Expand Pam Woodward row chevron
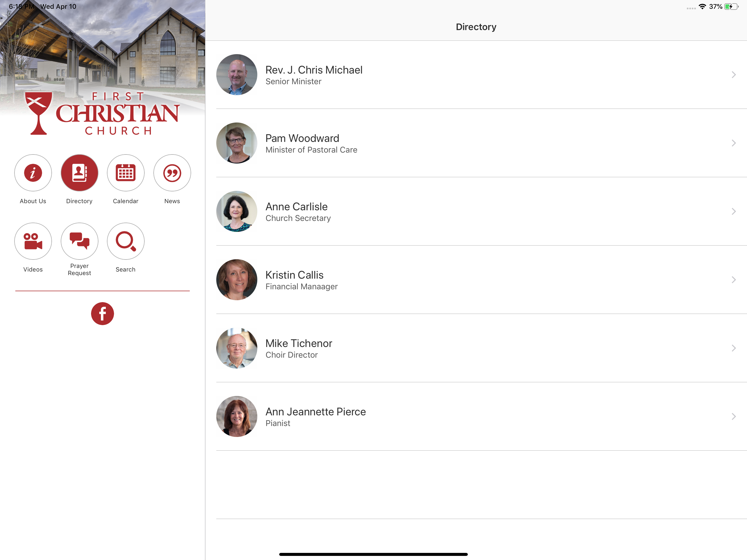 point(734,143)
